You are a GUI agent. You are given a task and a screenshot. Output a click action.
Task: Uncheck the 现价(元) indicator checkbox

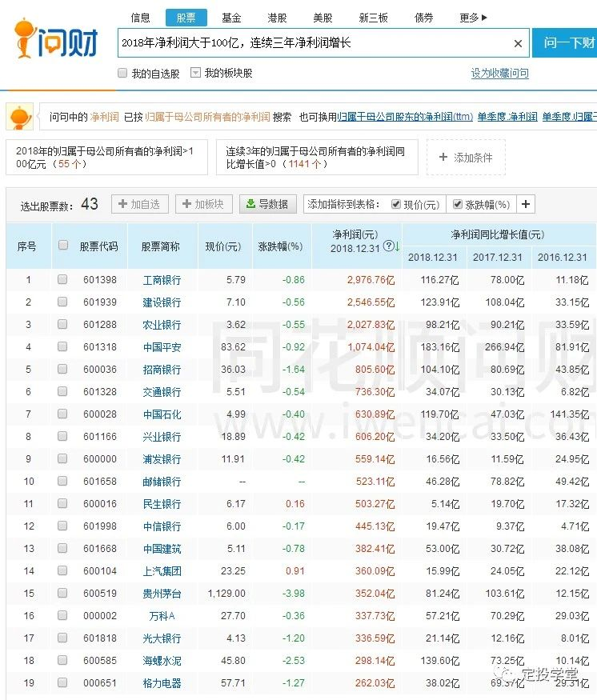pyautogui.click(x=395, y=205)
